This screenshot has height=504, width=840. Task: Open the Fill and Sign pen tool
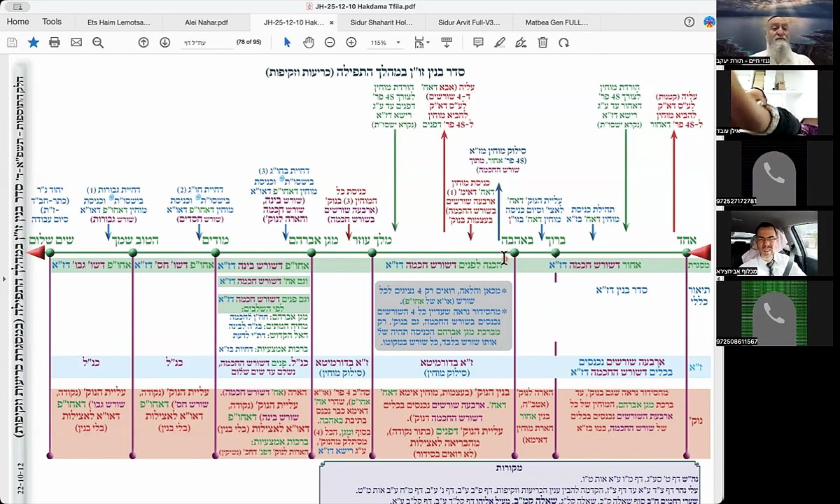pos(521,43)
